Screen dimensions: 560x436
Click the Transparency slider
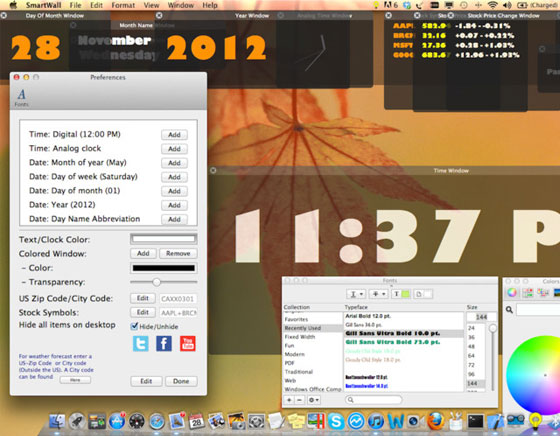tap(164, 282)
